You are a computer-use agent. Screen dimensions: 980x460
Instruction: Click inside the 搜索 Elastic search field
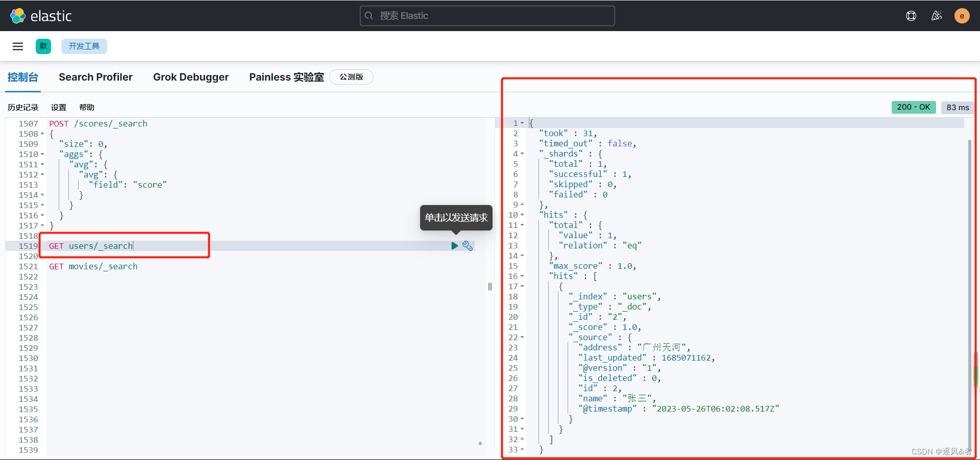point(486,16)
